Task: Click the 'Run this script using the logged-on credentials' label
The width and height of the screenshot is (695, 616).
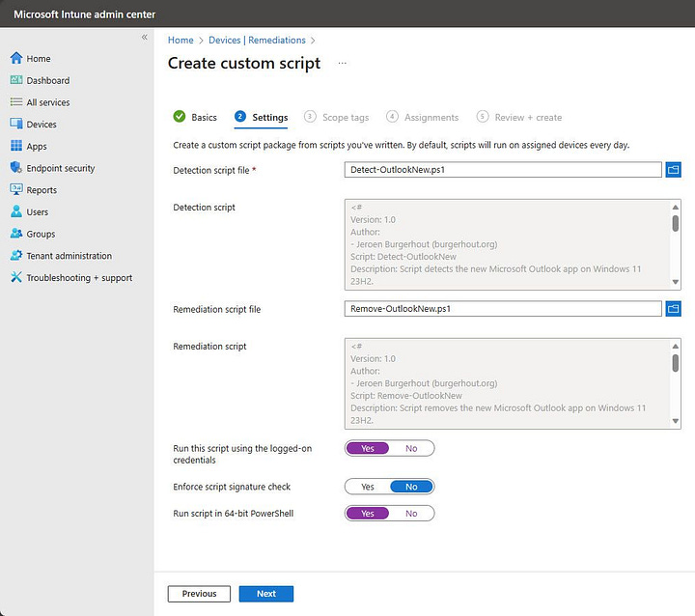Action: 242,454
